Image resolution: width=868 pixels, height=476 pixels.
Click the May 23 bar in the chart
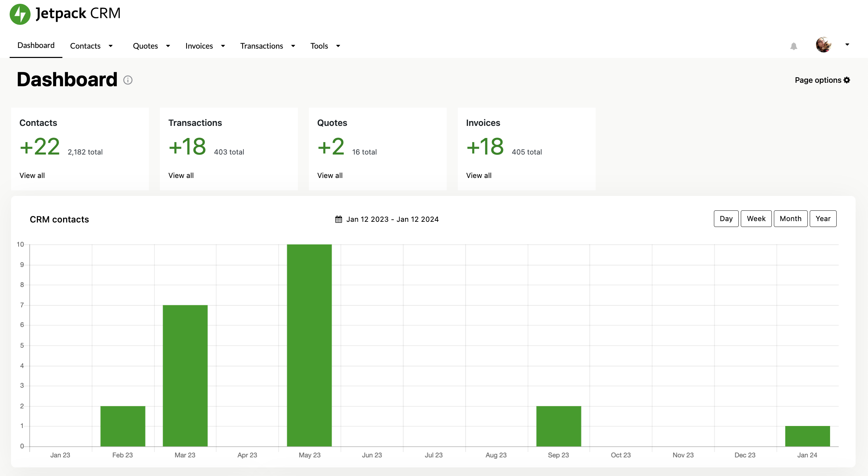(x=309, y=345)
